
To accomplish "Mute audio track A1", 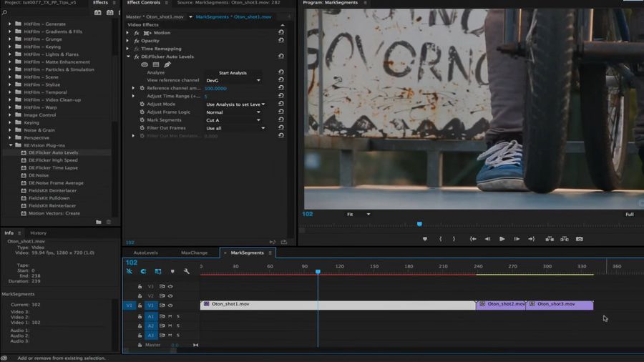I will tap(170, 316).
